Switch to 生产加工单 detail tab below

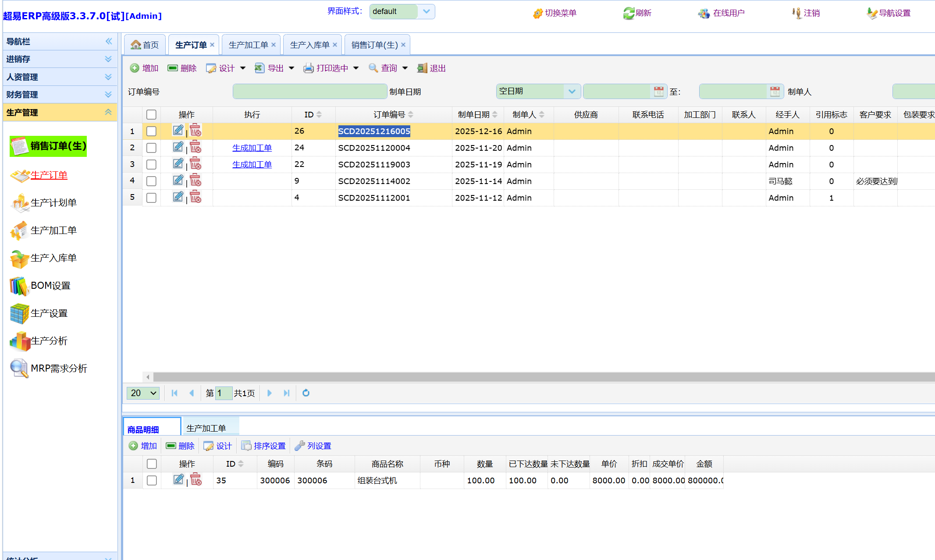click(206, 428)
